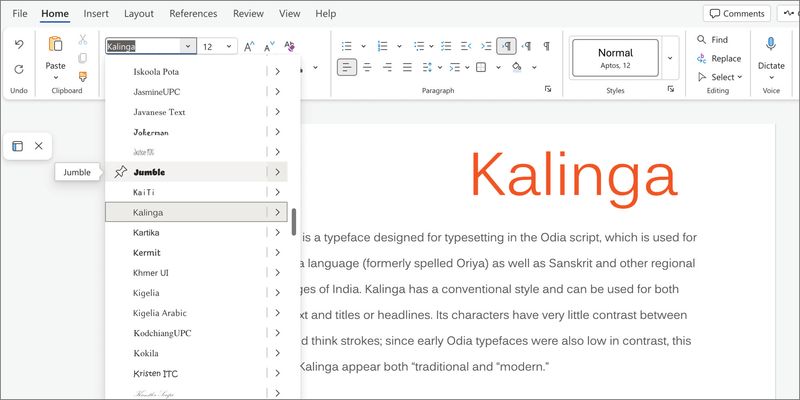Select Kermit in the font list
The width and height of the screenshot is (800, 400).
click(x=147, y=252)
